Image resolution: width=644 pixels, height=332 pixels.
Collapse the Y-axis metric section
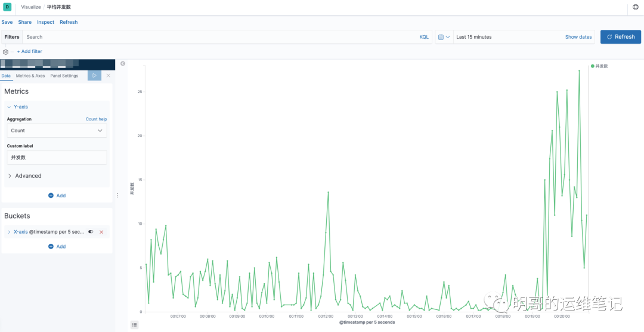point(18,107)
